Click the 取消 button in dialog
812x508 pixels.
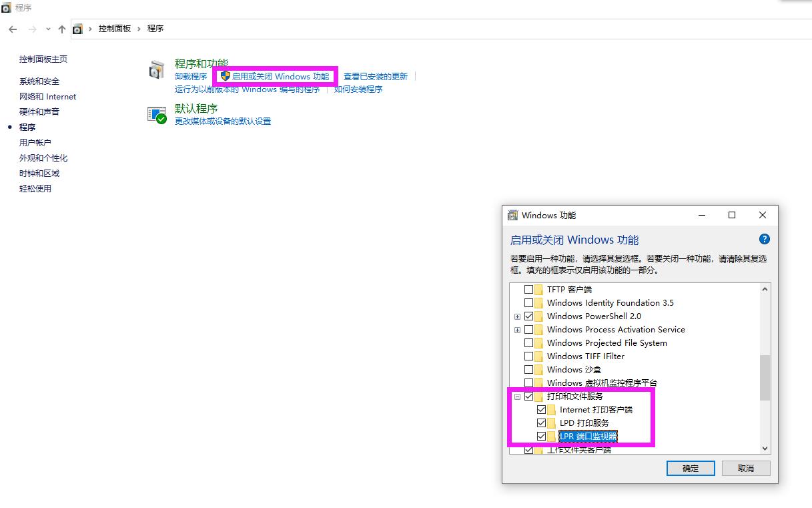point(746,468)
